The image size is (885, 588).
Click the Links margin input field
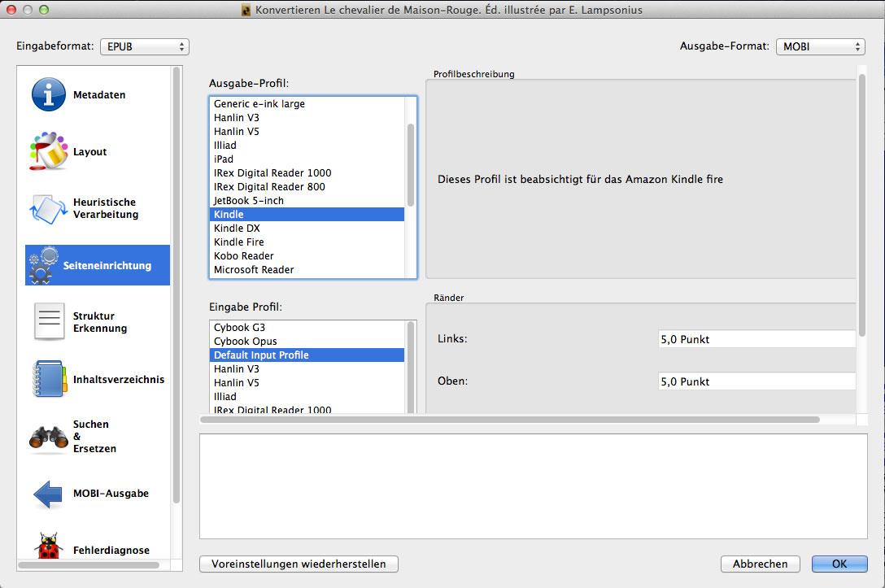pyautogui.click(x=756, y=339)
